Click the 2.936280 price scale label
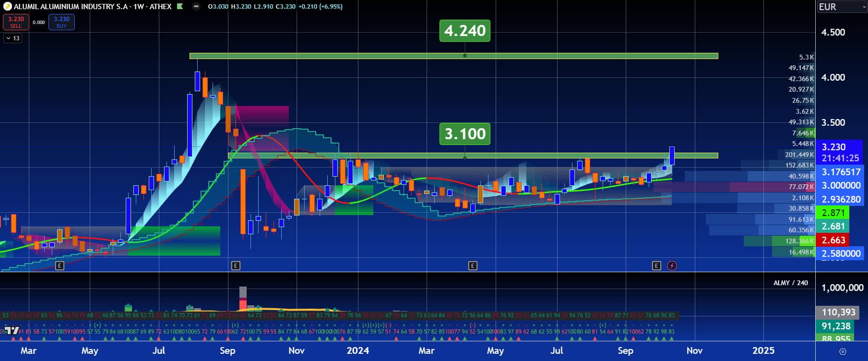This screenshot has height=361, width=868. (x=840, y=199)
